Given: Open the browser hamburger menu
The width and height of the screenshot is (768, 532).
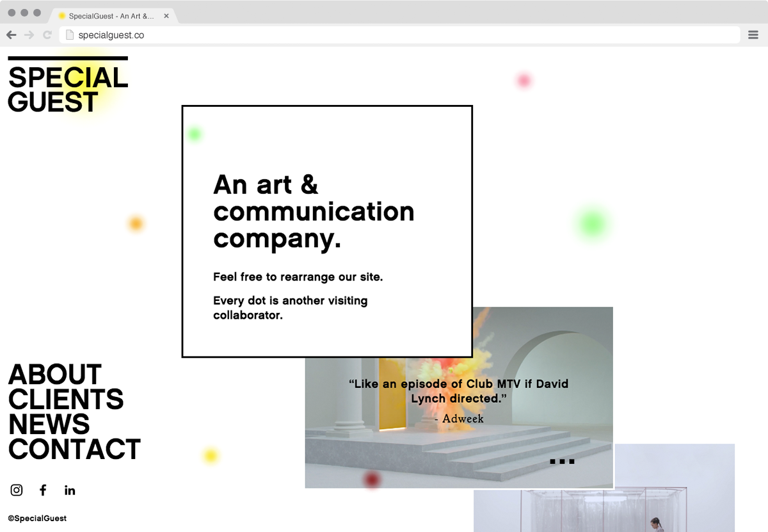Looking at the screenshot, I should (753, 35).
